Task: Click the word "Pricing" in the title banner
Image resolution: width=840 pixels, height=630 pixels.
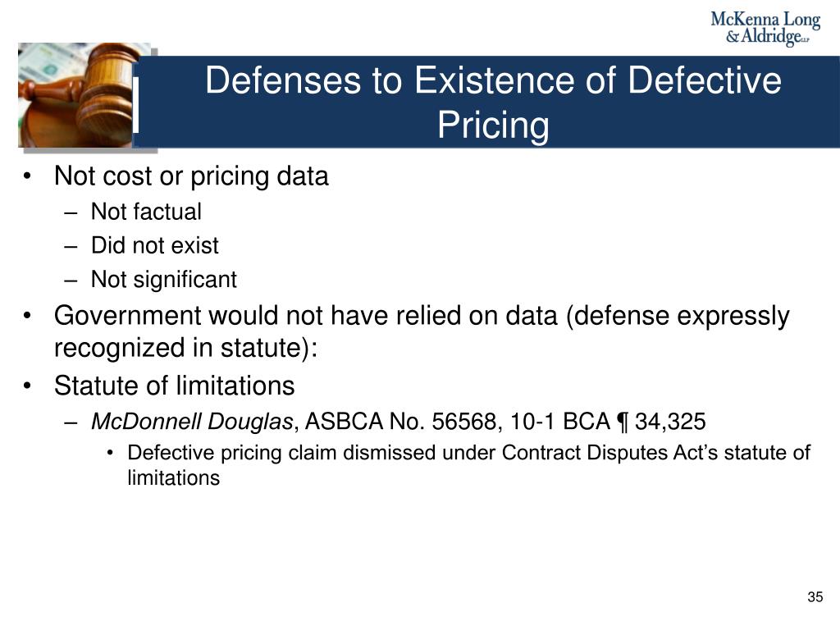Action: pos(493,126)
